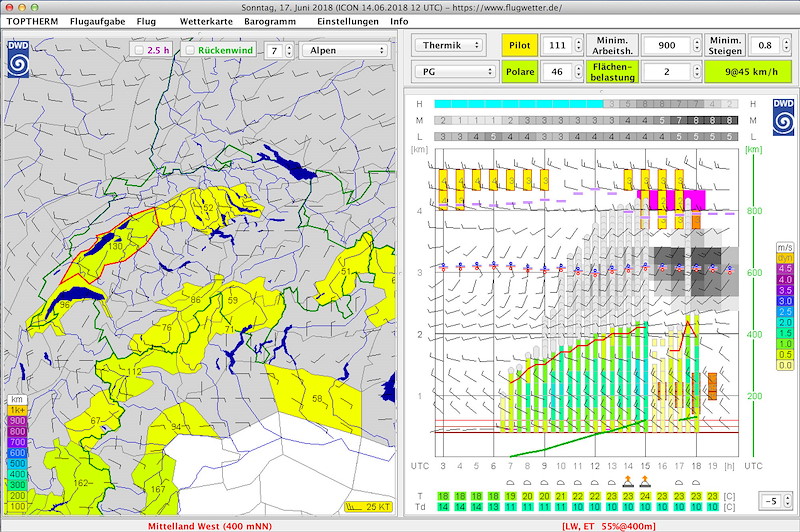Adjust the map stepper showing 7

289,50
